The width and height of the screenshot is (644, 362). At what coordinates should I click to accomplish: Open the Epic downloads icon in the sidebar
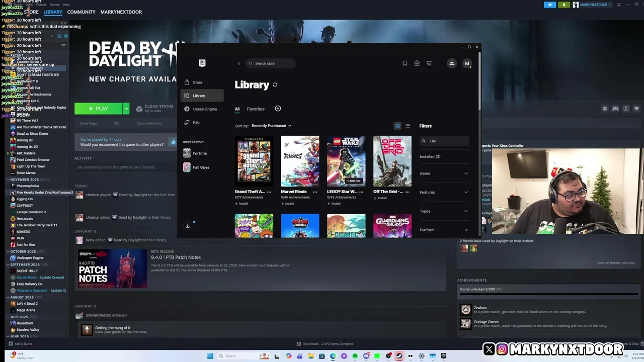coord(188,226)
